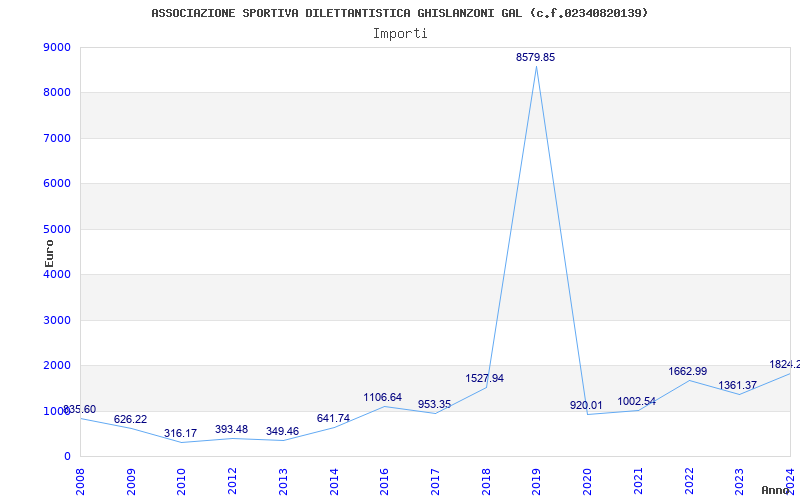Click the 5000 y-axis tick label
This screenshot has height=500, width=800.
55,229
